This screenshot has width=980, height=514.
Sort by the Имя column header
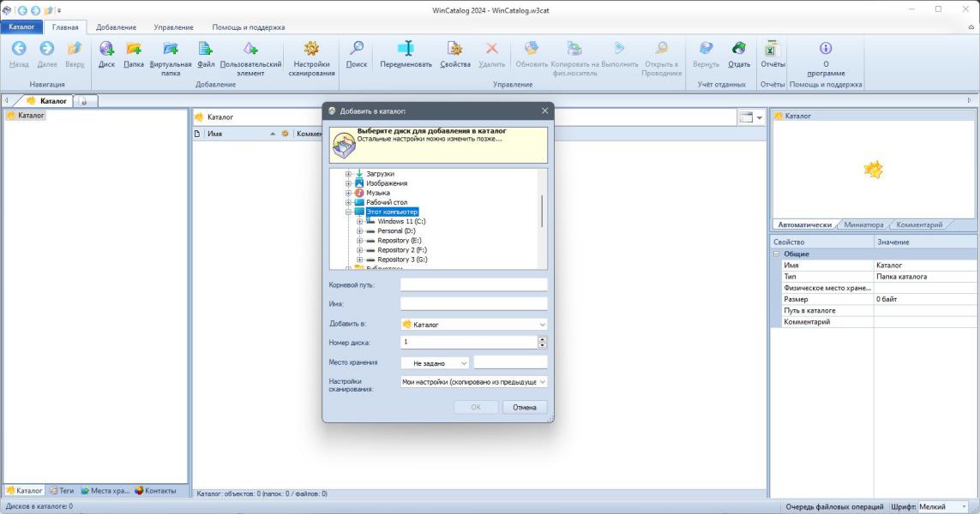point(241,134)
